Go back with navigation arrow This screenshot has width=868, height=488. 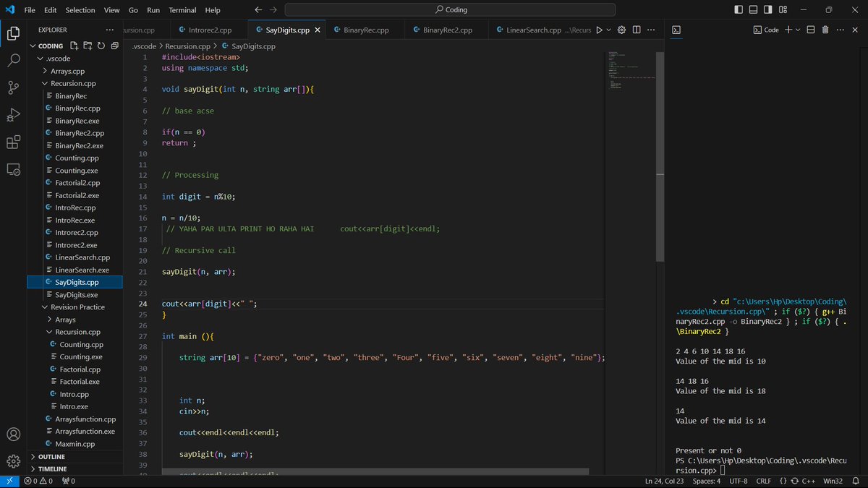(258, 10)
